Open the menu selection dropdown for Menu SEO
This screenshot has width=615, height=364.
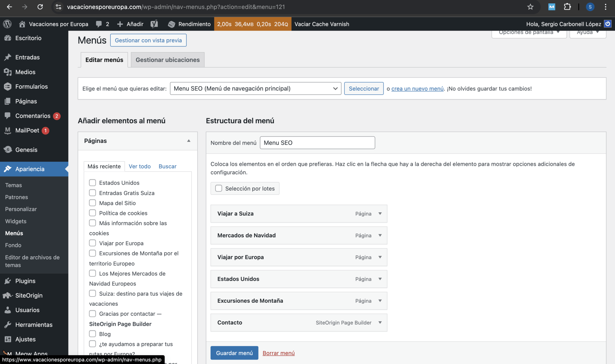[255, 88]
